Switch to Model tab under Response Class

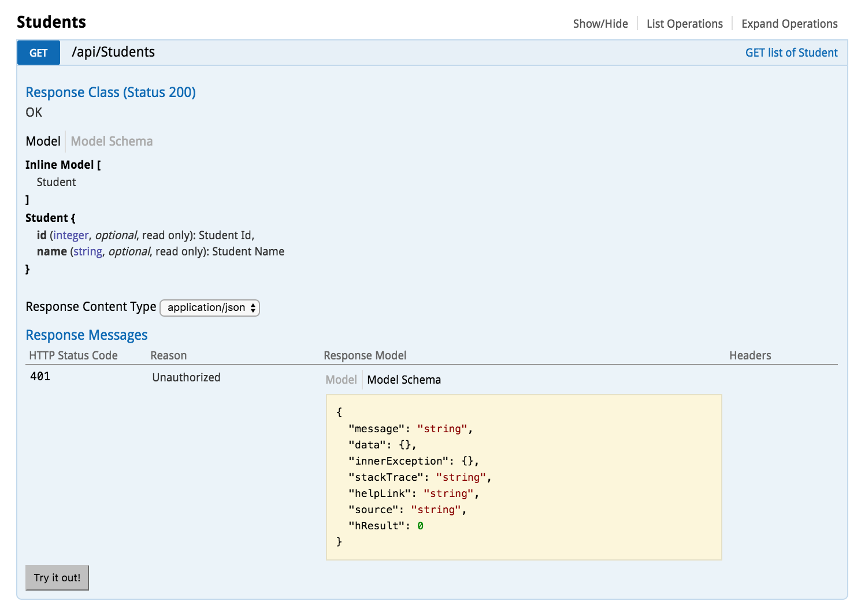(43, 141)
